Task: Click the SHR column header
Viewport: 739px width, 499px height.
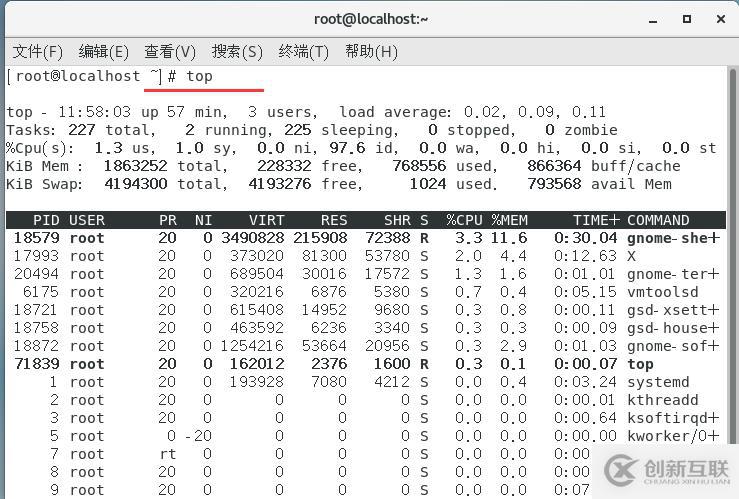Action: coord(397,220)
